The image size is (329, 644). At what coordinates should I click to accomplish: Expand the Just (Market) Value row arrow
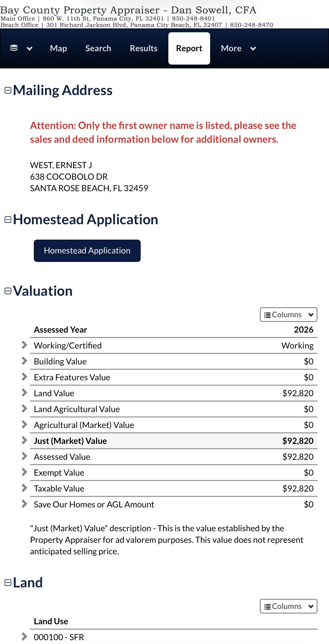click(x=24, y=440)
